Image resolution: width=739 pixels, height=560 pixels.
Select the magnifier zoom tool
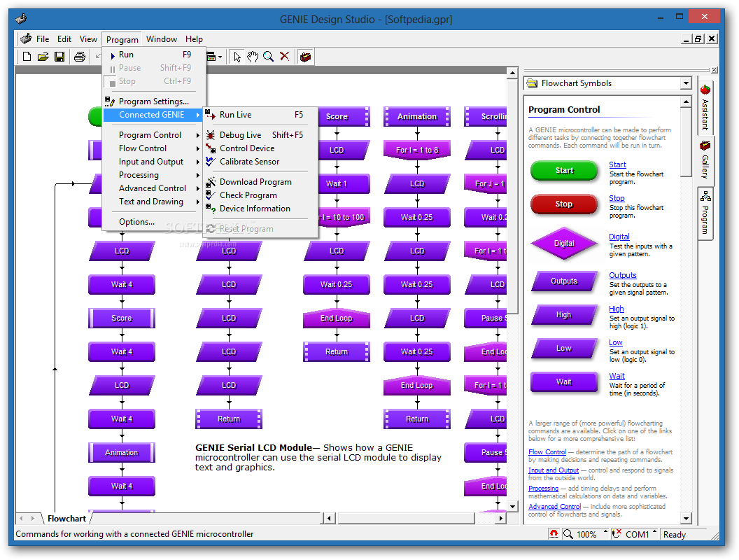point(269,57)
